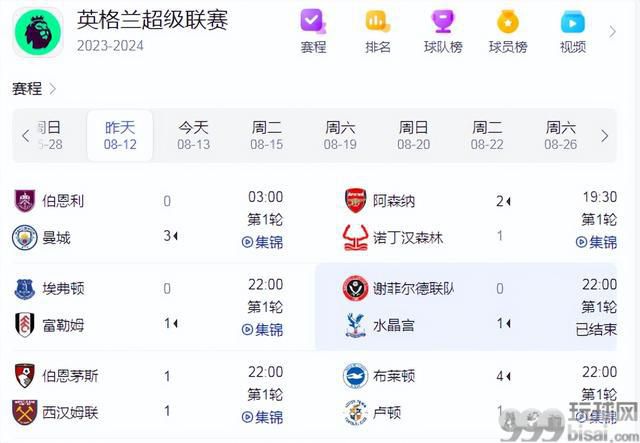The width and height of the screenshot is (640, 443).
Task: Select the 周二 08-15 date tab
Action: click(x=267, y=136)
